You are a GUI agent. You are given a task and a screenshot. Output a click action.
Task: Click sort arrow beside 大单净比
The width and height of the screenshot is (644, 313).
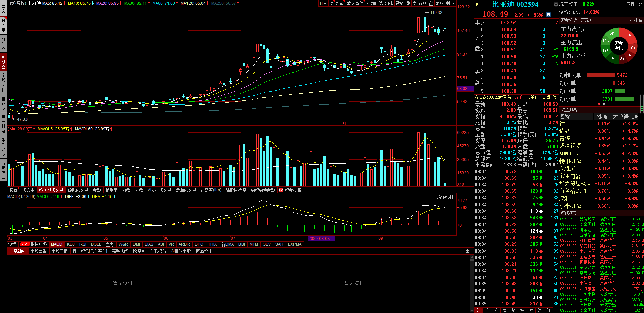636,117
